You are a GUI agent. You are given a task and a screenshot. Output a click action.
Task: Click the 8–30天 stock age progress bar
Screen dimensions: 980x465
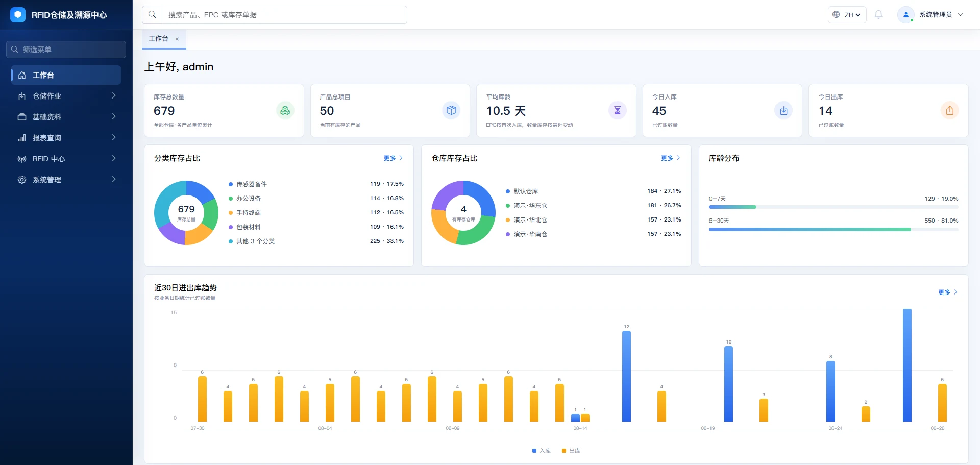pyautogui.click(x=833, y=229)
